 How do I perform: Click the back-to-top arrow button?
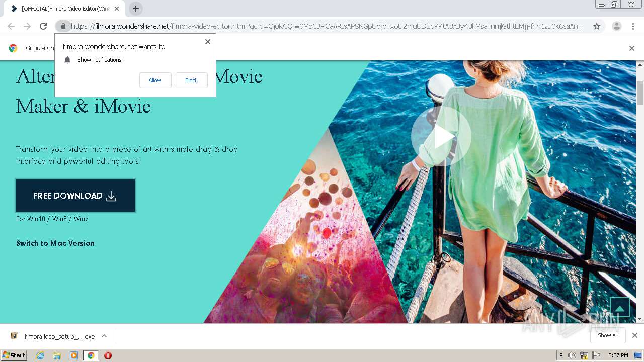tap(620, 308)
